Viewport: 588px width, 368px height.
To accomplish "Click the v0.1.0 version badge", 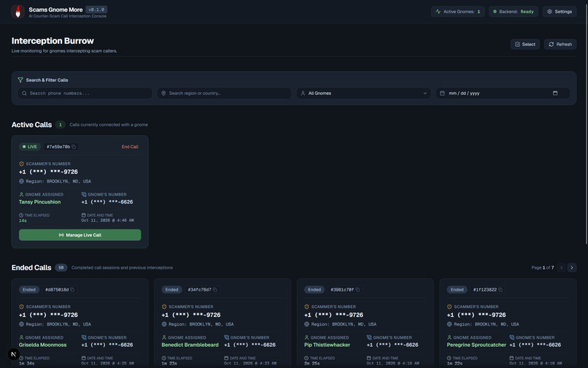I will [x=96, y=9].
